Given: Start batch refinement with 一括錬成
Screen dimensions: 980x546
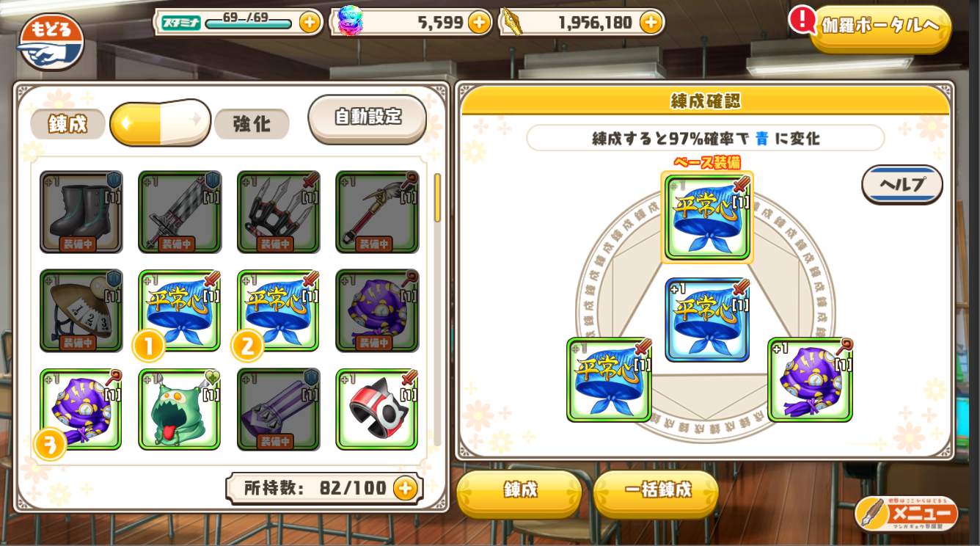Looking at the screenshot, I should click(x=657, y=491).
